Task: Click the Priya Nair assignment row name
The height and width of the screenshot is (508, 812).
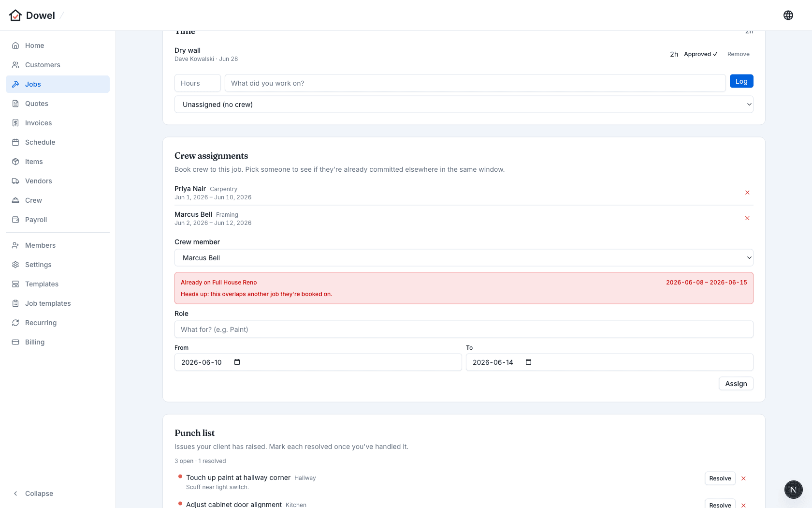Action: [190, 189]
